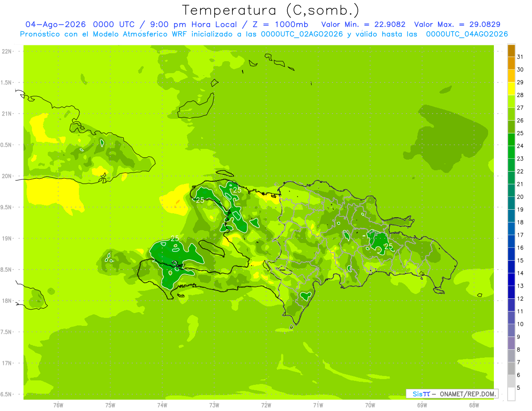Click the longitude label '69W'

click(x=422, y=405)
